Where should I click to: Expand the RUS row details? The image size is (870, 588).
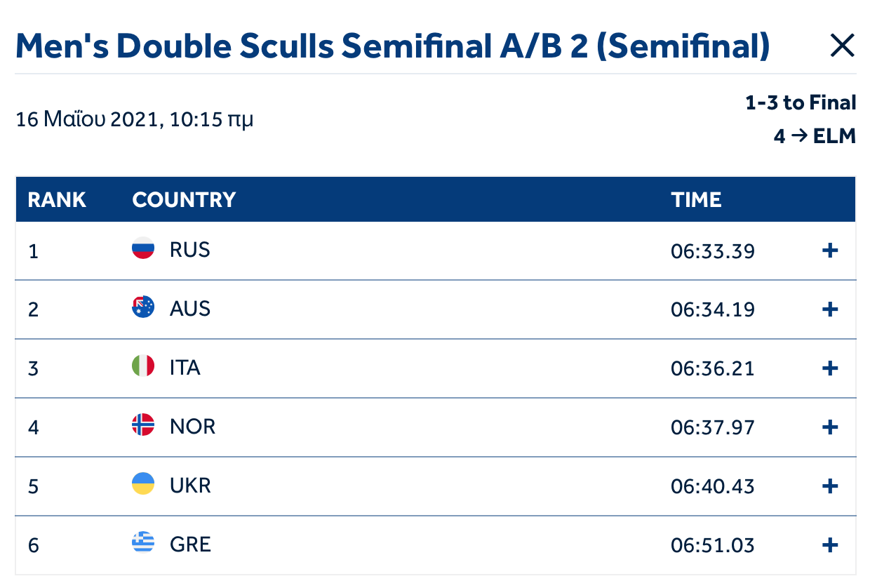(830, 250)
